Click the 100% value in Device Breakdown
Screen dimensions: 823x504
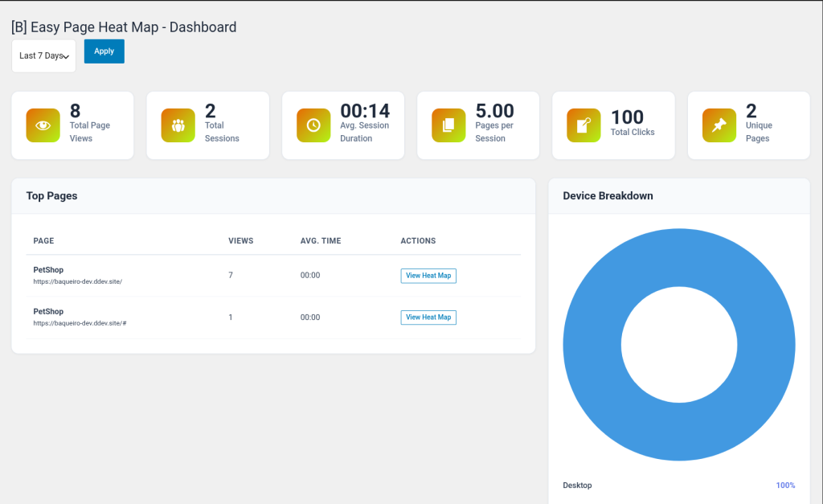pos(786,485)
